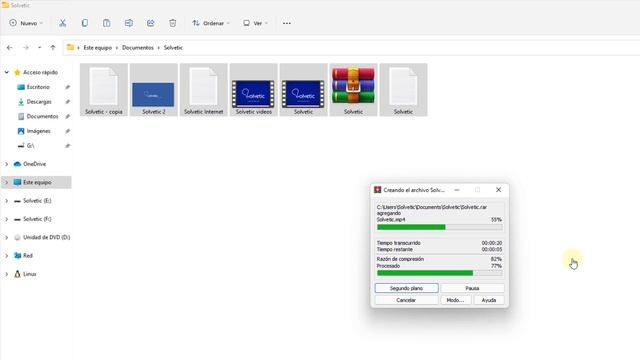
Task: Select the Solvetic Internet file
Action: click(x=203, y=90)
